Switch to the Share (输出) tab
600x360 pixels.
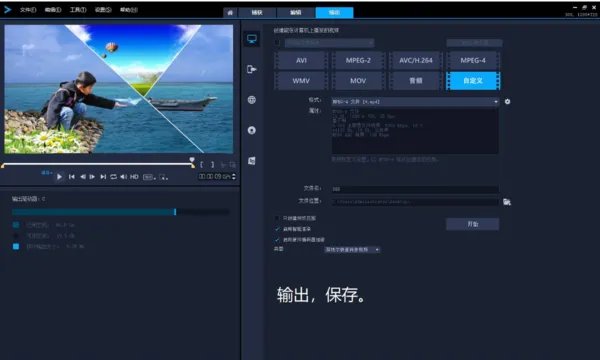pyautogui.click(x=334, y=13)
